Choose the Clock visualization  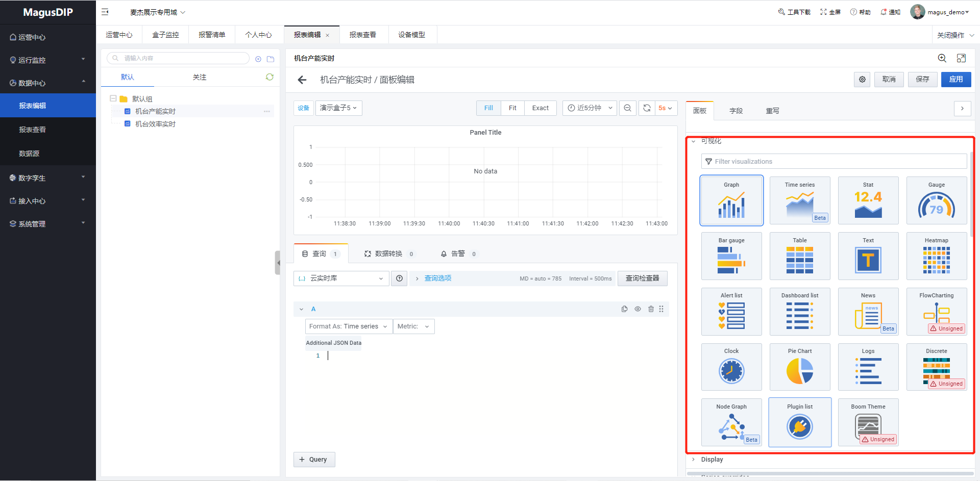[x=731, y=367]
